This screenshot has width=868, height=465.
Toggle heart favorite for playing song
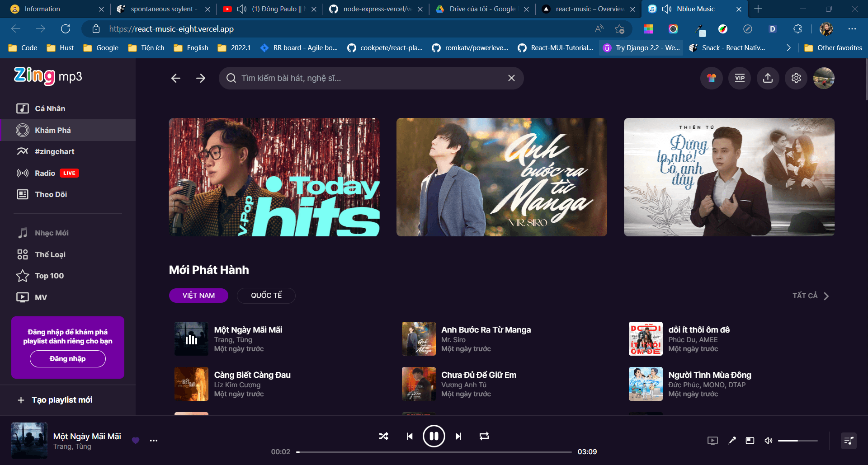[136, 441]
